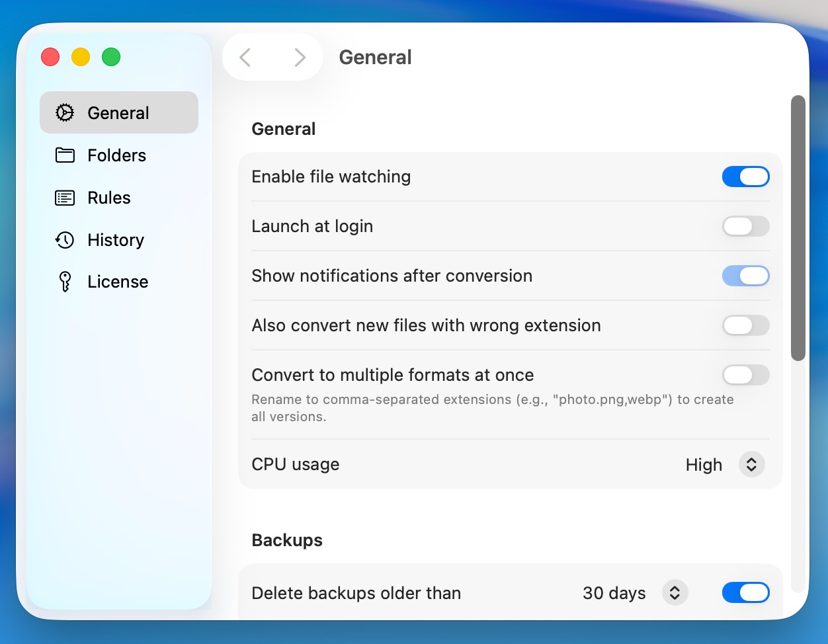Switch to the History section label

point(116,240)
